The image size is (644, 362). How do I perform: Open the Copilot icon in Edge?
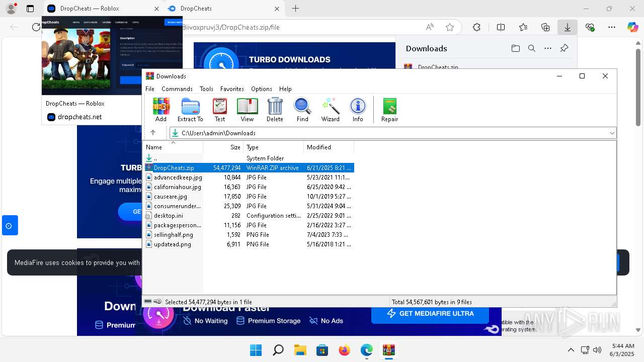tap(633, 27)
